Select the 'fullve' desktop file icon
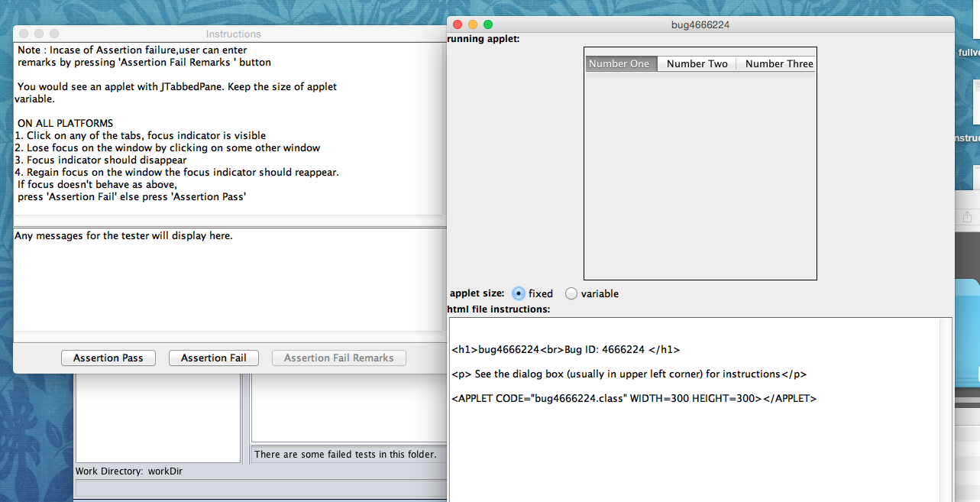 pyautogui.click(x=969, y=31)
